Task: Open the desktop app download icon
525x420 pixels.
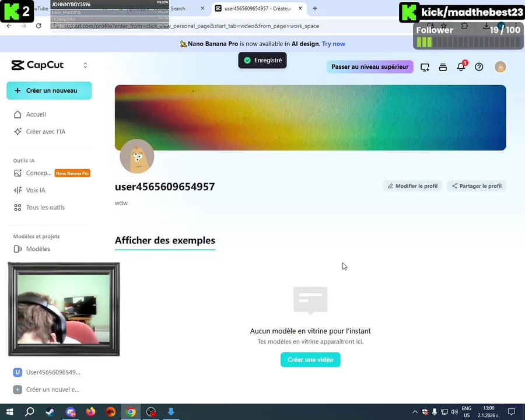Action: tap(425, 67)
